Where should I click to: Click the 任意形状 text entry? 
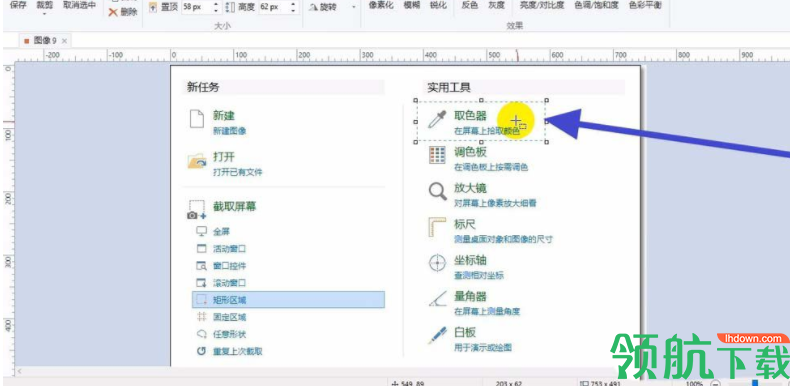[x=229, y=335]
